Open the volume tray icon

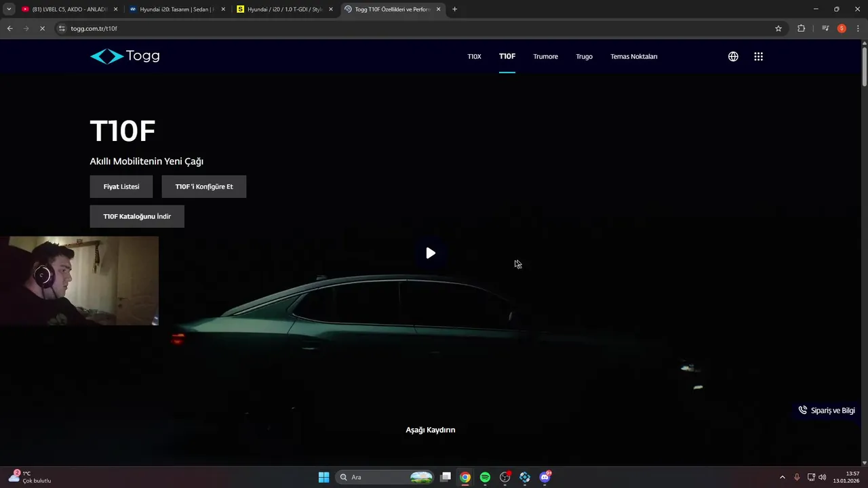click(x=823, y=477)
